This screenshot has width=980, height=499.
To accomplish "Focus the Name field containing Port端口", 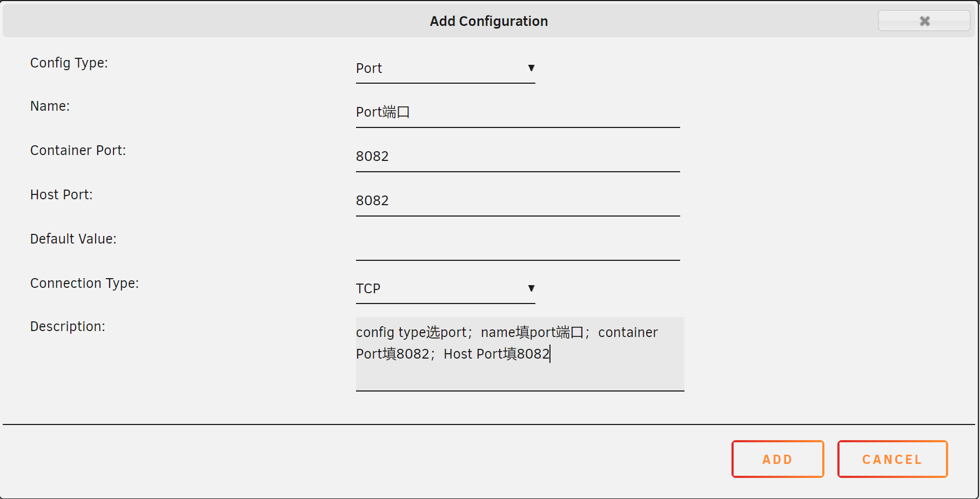I will click(x=518, y=112).
